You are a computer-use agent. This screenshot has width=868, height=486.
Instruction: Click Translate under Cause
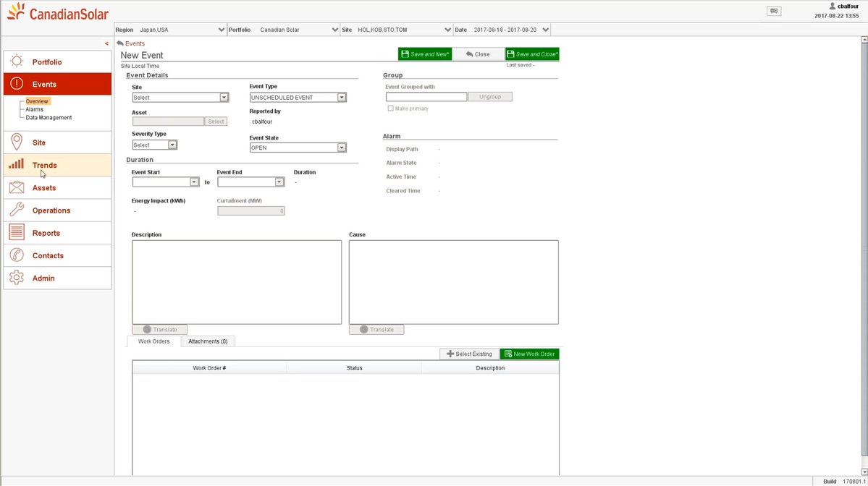point(376,330)
